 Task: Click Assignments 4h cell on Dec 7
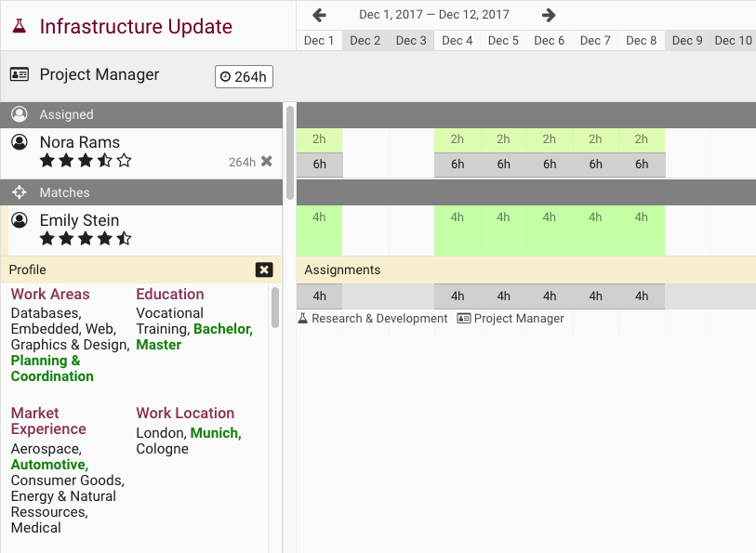tap(595, 296)
